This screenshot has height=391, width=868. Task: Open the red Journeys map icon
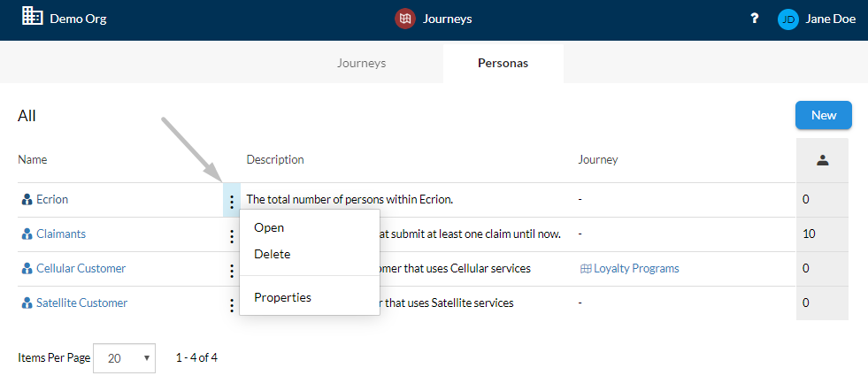405,19
